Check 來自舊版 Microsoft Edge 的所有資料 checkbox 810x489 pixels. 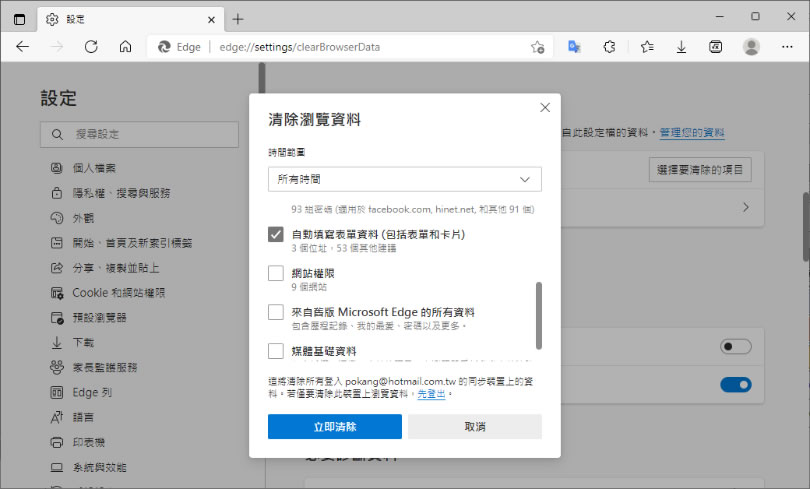(x=276, y=312)
